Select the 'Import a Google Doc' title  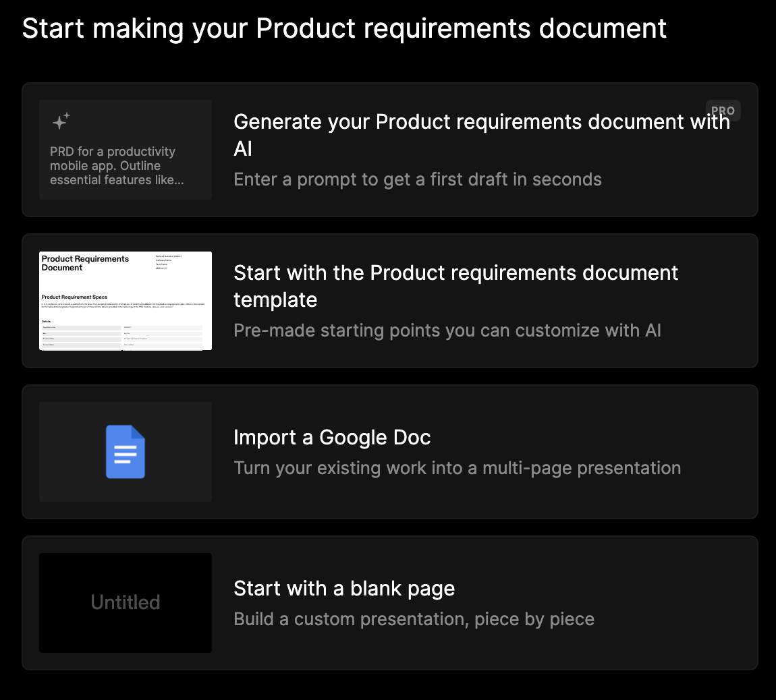331,438
